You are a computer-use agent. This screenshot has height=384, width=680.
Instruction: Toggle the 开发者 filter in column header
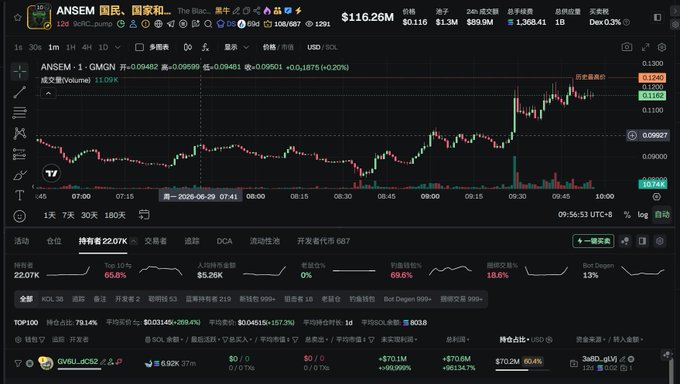[x=79, y=339]
